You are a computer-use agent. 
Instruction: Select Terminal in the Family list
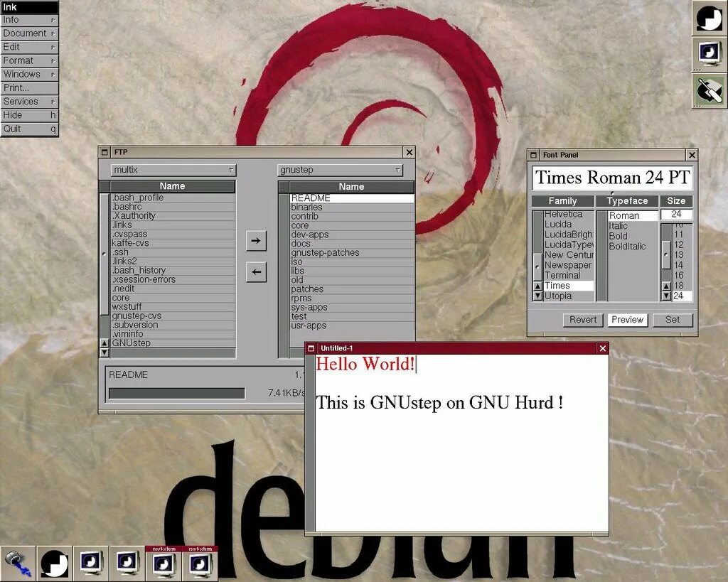569,276
